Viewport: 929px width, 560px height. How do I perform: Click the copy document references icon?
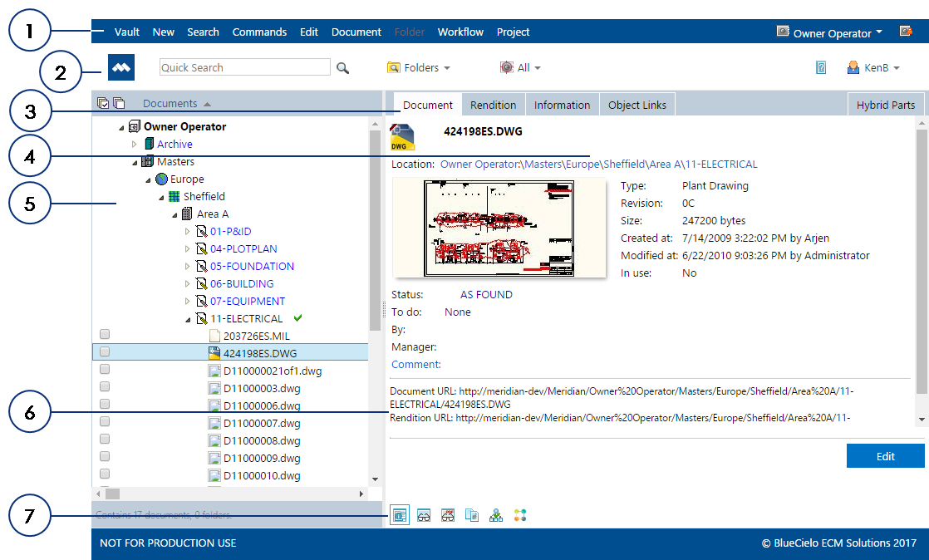(471, 514)
